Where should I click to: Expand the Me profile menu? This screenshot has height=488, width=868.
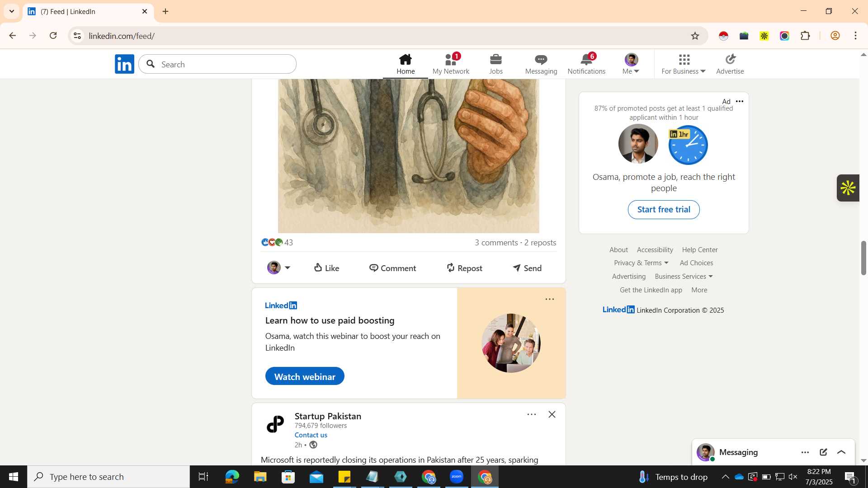(631, 64)
